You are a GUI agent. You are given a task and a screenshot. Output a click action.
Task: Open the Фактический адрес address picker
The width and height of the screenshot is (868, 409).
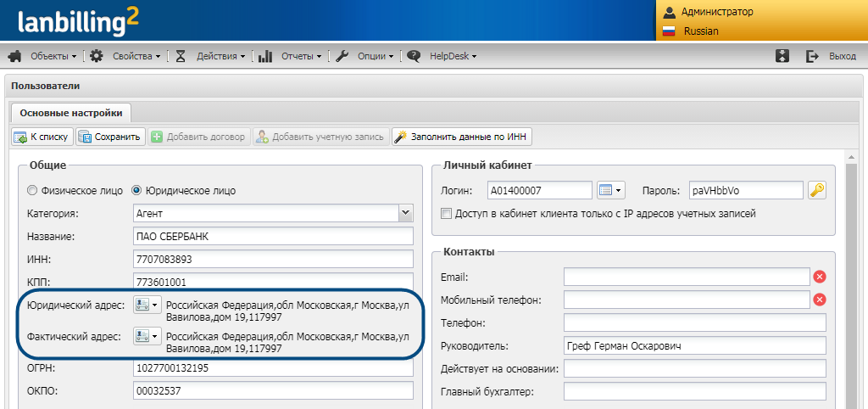click(x=147, y=336)
